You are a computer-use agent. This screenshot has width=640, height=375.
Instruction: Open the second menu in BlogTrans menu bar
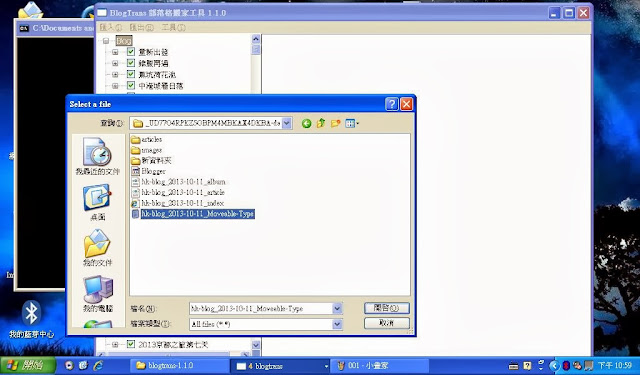click(x=141, y=27)
